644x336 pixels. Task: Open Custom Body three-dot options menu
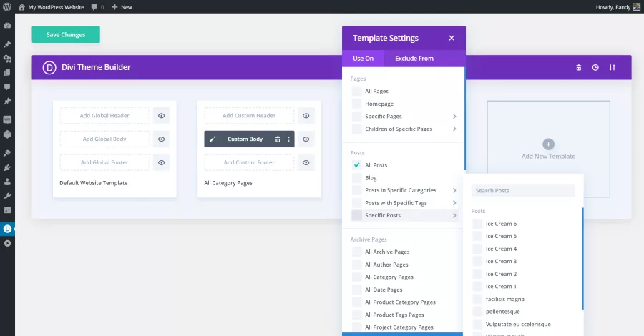point(289,139)
